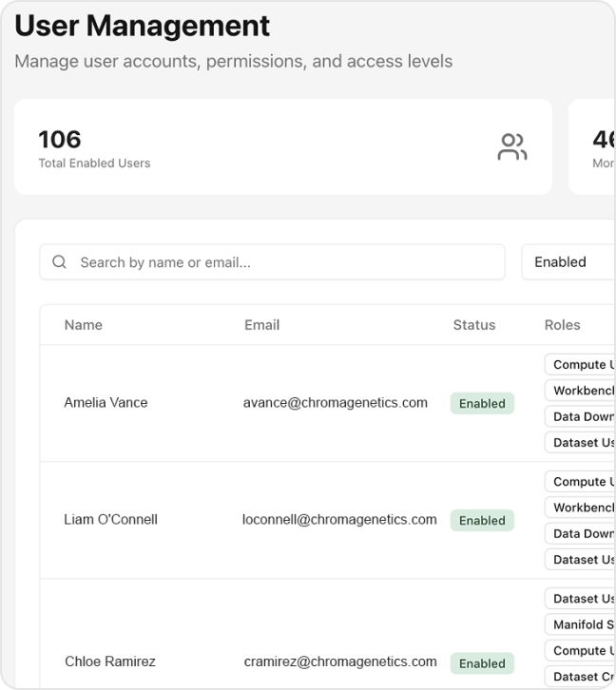Click Manifold role tag for Chloe Ramirez
Image resolution: width=616 pixels, height=690 pixels.
tap(580, 624)
